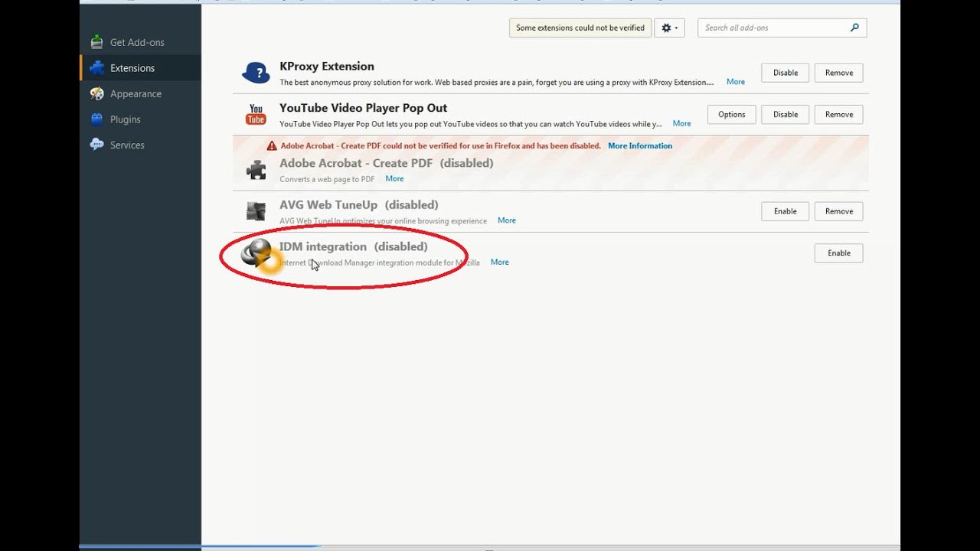The height and width of the screenshot is (551, 980).
Task: Select Adobe Acrobat - Create PDF title
Action: click(x=356, y=163)
